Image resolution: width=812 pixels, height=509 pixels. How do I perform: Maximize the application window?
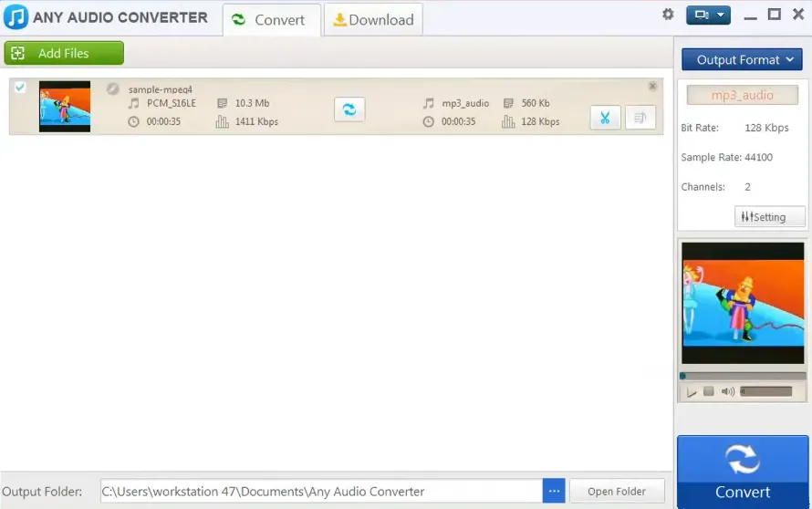tap(775, 15)
